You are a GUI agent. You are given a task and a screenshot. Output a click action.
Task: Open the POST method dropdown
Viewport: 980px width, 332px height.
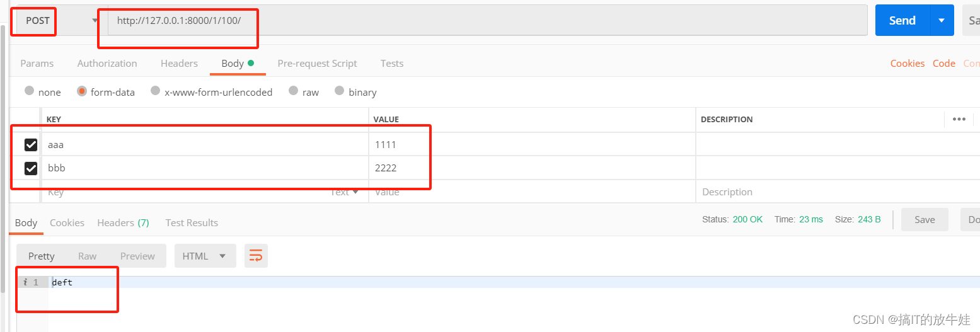point(60,20)
